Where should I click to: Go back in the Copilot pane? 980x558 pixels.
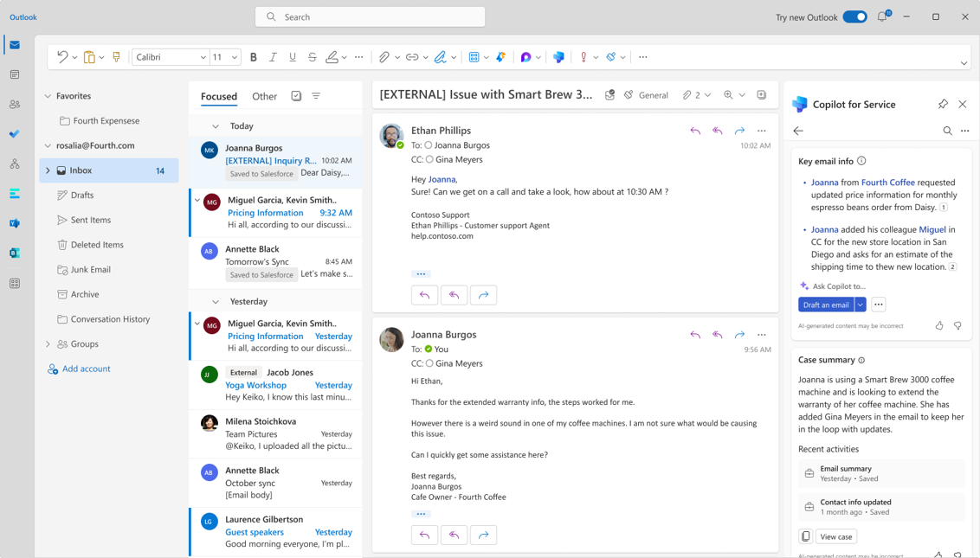(798, 131)
